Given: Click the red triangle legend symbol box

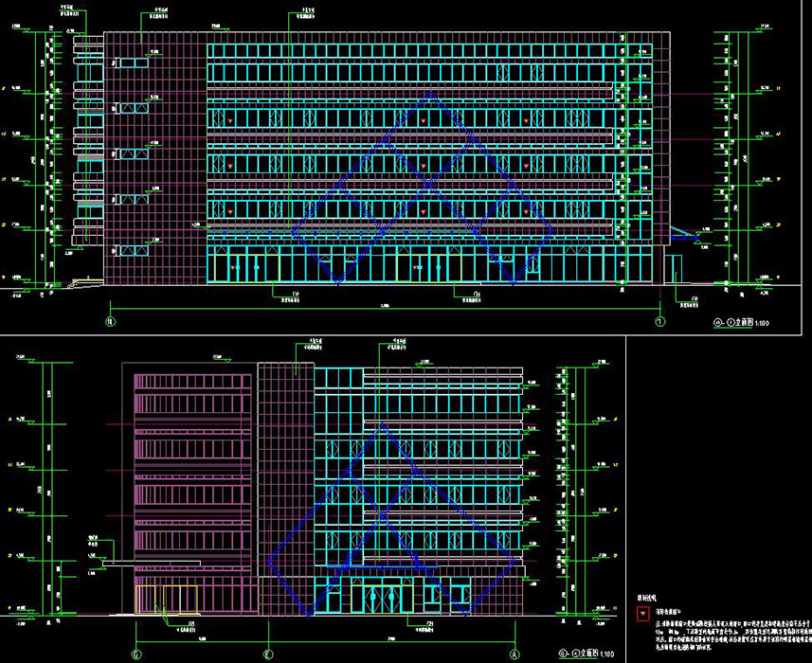Looking at the screenshot, I should click(642, 614).
